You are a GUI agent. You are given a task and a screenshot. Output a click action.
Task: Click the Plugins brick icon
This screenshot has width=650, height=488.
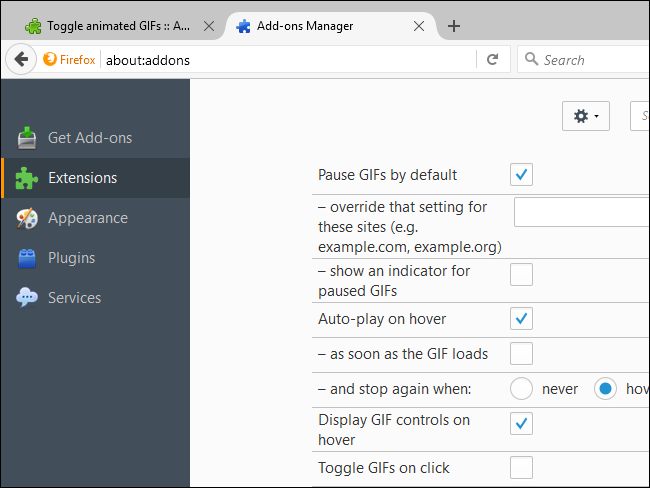tap(28, 258)
